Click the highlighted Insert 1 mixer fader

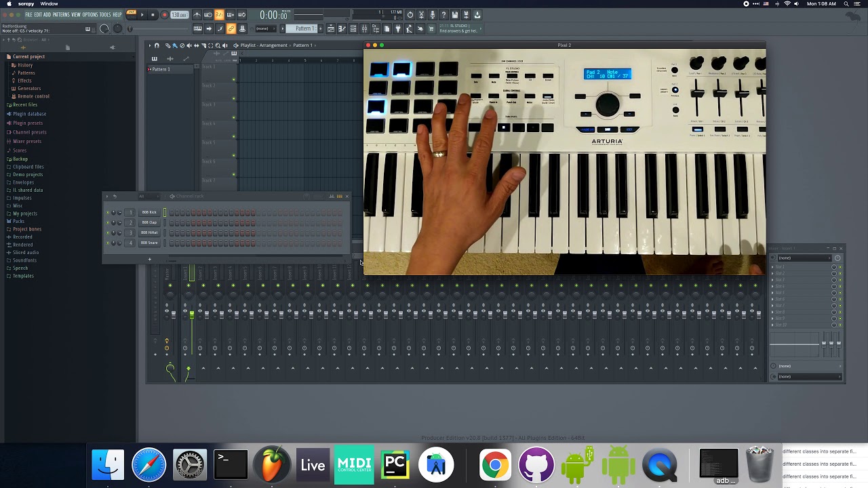[x=192, y=315]
